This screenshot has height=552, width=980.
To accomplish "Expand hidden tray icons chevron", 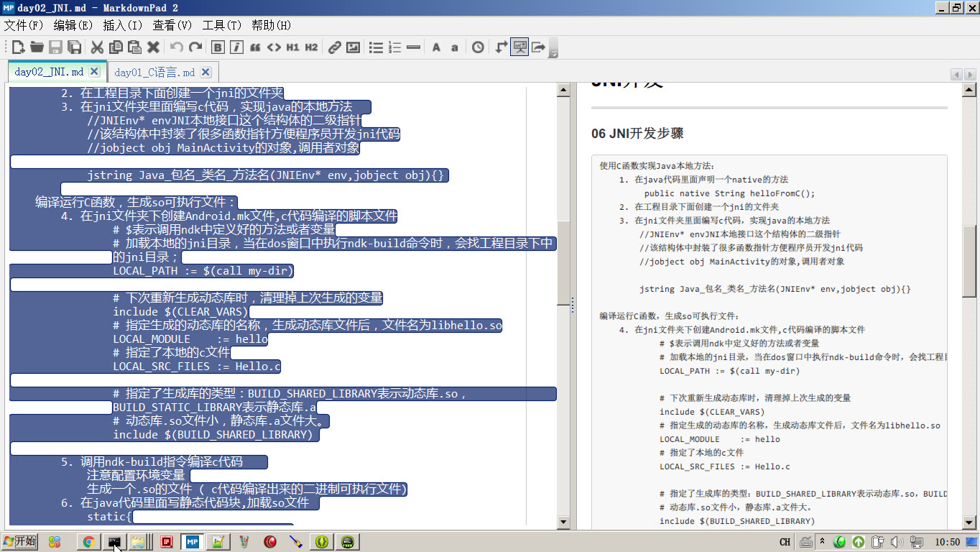I will coord(823,541).
